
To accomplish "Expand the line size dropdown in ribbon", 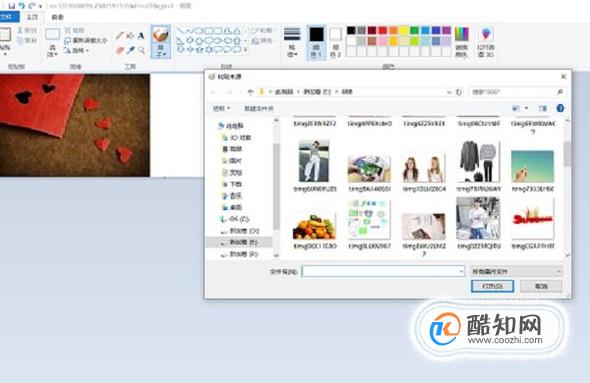I will tap(292, 42).
